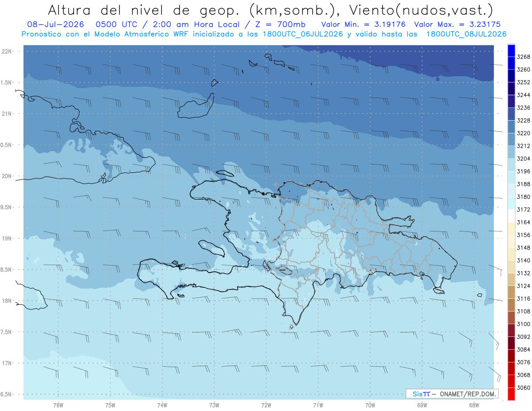532x411 pixels.
Task: Click the 'Valor Max. = 3.23175' text
Action: tap(457, 24)
